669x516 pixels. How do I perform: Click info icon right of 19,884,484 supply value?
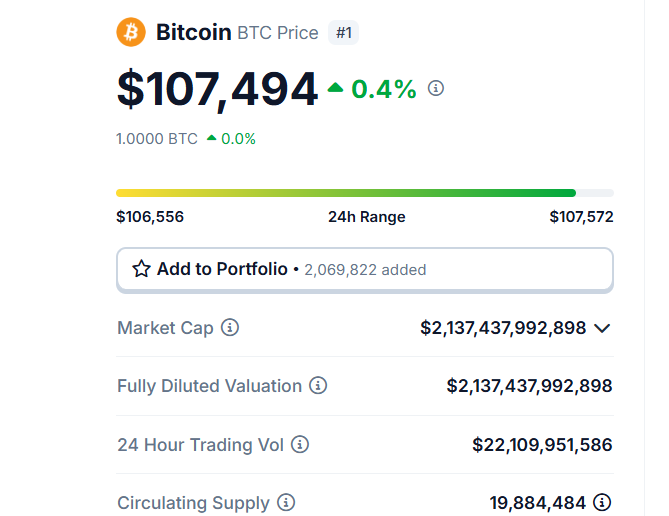[602, 502]
